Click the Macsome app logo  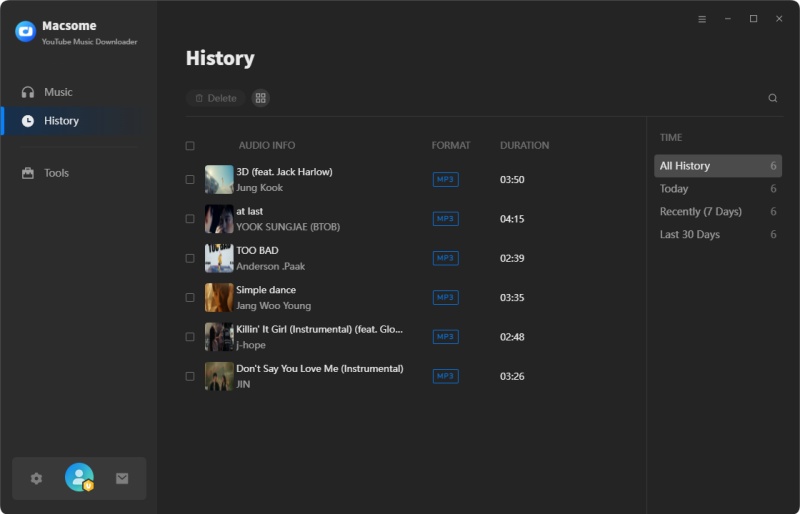click(26, 32)
